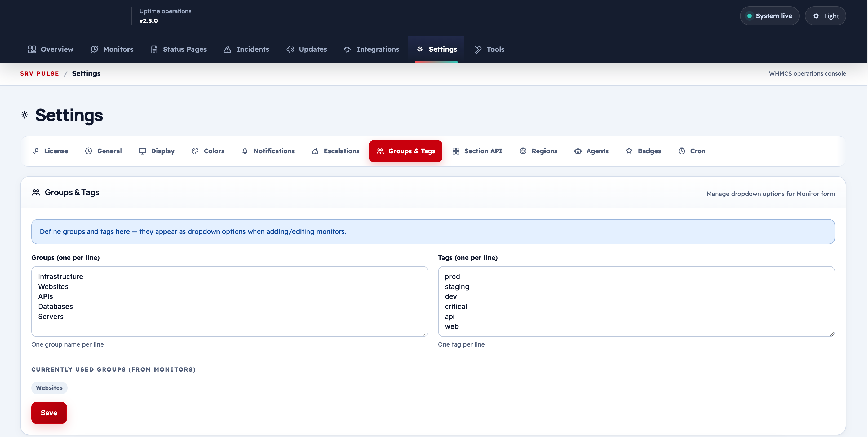Click the General clock icon

click(x=88, y=151)
